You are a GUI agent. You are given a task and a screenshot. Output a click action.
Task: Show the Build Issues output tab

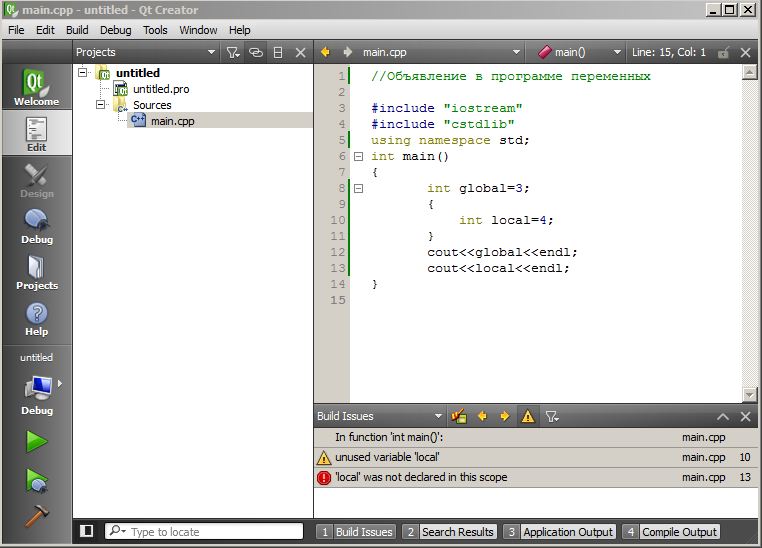coord(356,532)
